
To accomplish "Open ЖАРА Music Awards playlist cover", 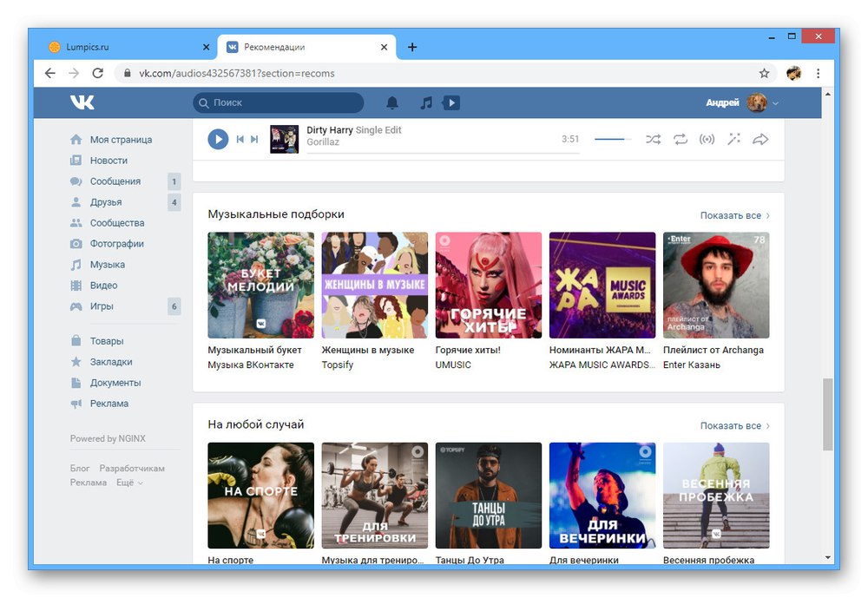I will 602,286.
